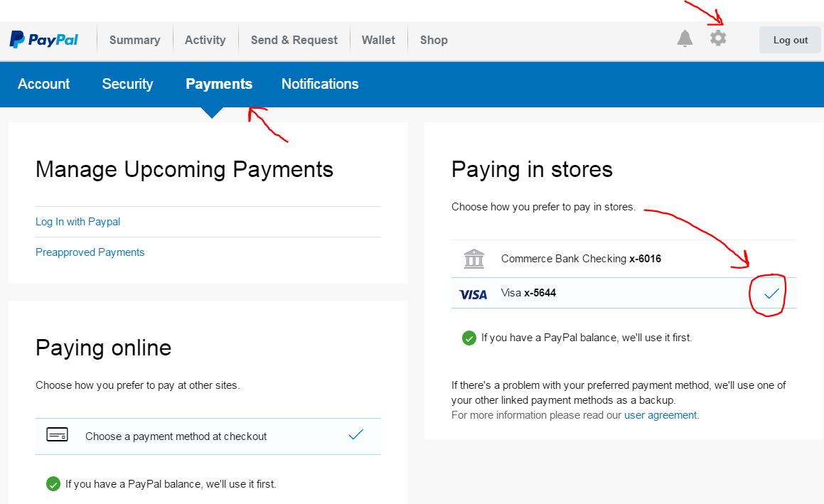Click the backup payment method paragraph

[619, 392]
